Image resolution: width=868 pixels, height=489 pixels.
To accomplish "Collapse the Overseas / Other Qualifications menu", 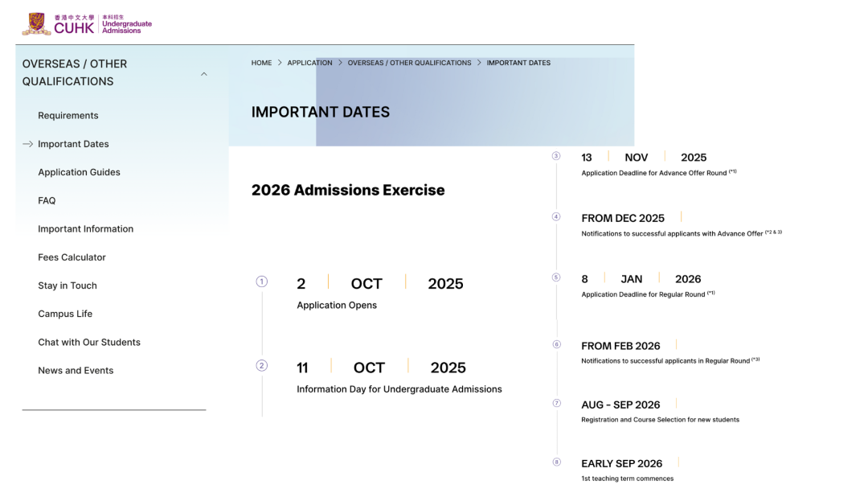I will click(x=204, y=74).
